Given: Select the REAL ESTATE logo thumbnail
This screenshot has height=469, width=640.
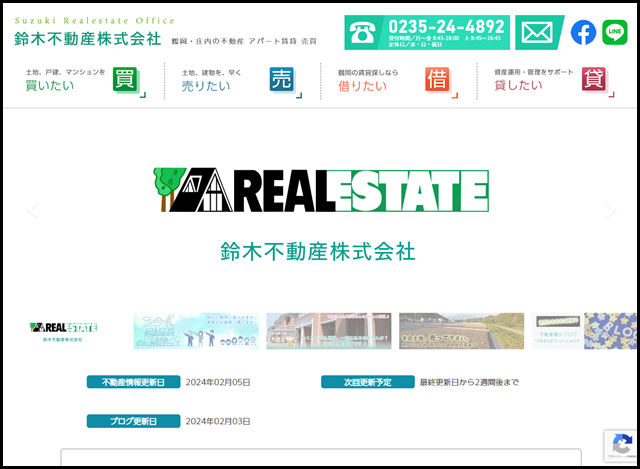Looking at the screenshot, I should click(x=63, y=331).
